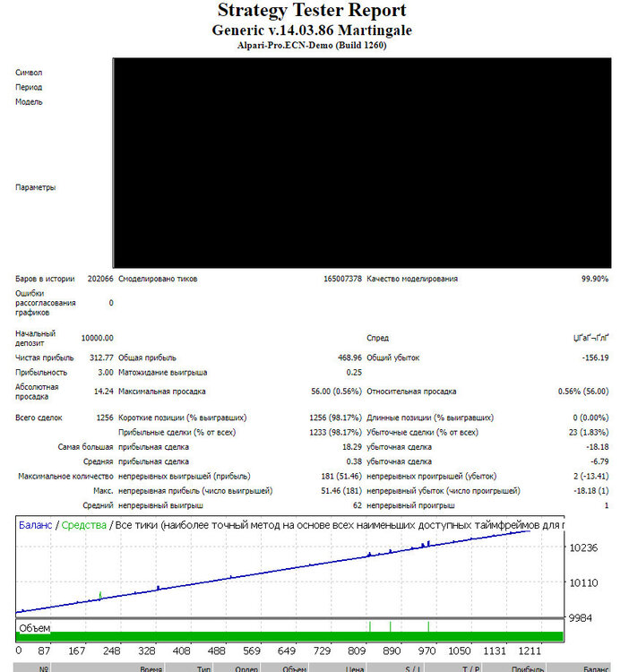629x672 pixels.
Task: Click 'Alpari-Pro.ECN-Demo (Build 1260)' subtitle
Action: [312, 46]
